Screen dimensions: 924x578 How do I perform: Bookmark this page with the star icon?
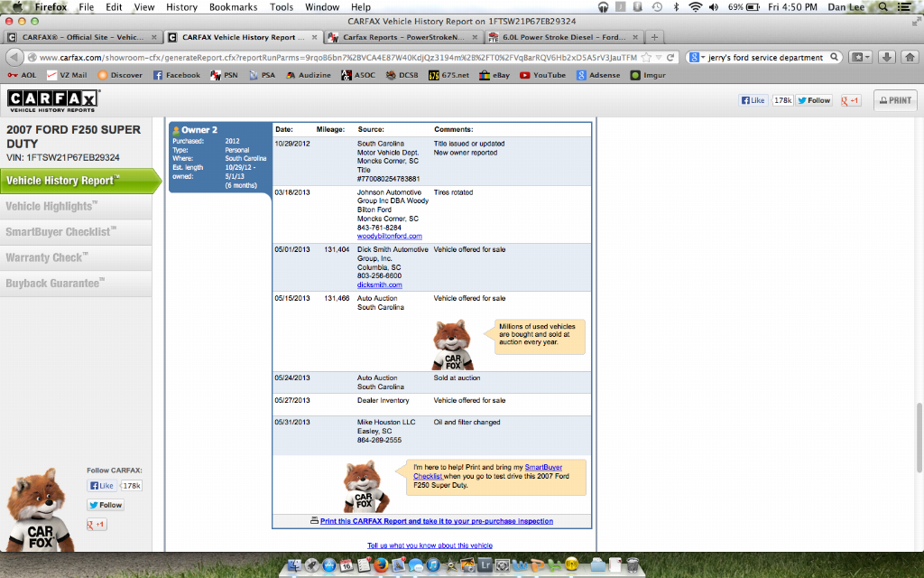[x=646, y=57]
